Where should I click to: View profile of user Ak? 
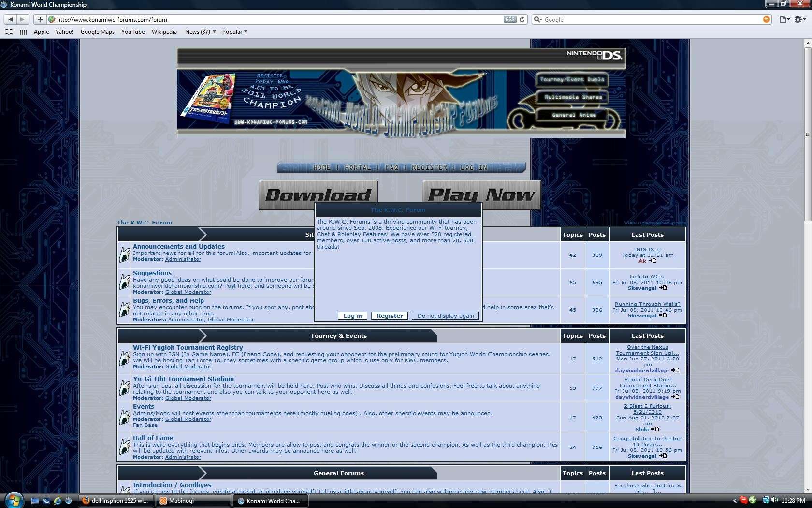coord(642,261)
